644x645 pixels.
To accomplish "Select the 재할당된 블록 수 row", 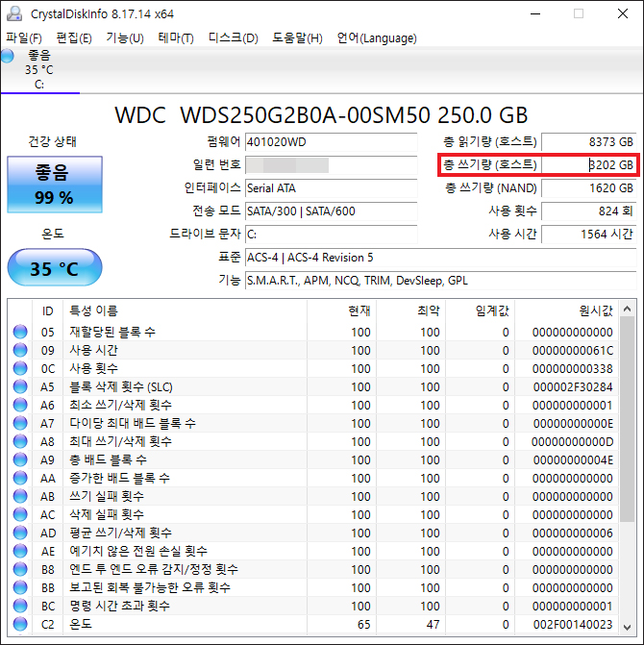I will [x=313, y=332].
